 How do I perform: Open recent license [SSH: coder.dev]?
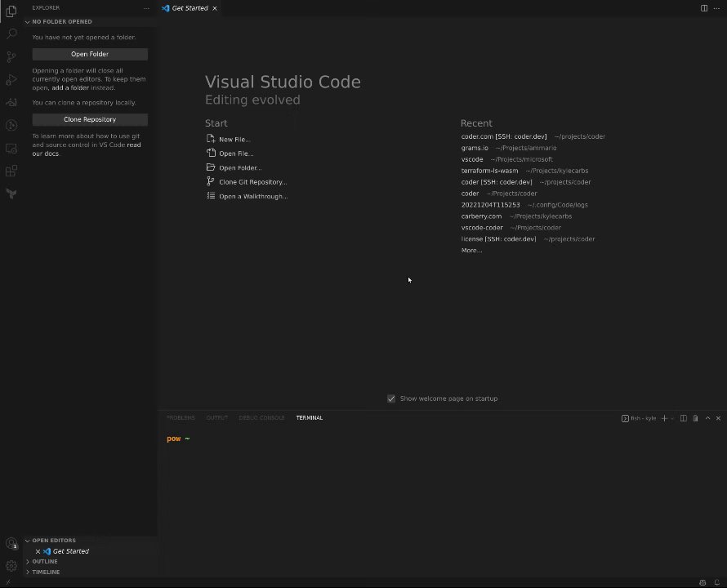[x=498, y=238]
